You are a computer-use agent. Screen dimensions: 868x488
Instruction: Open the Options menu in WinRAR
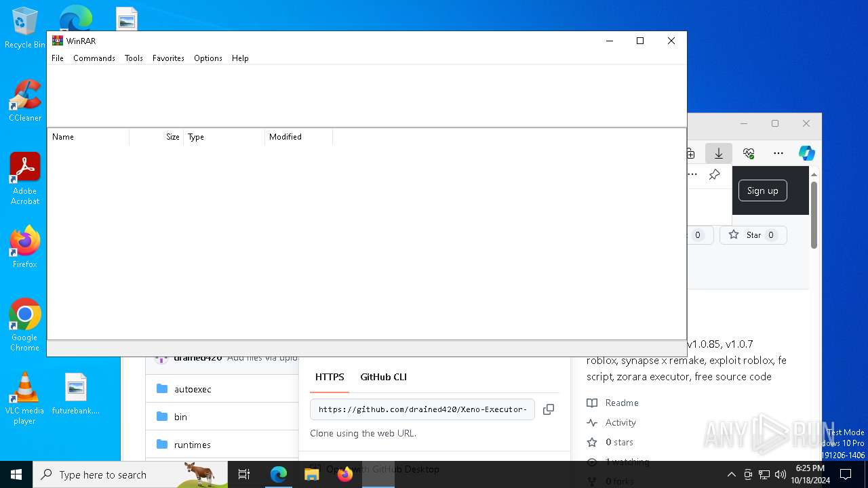[x=208, y=58]
